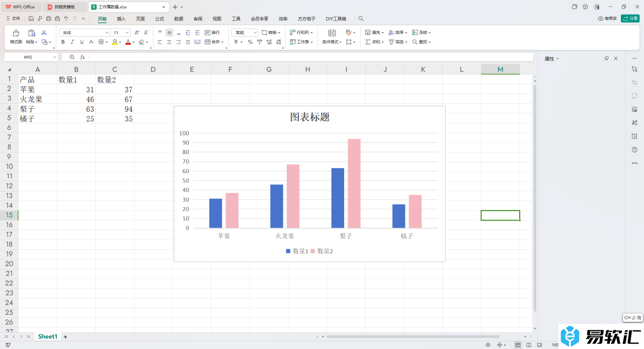The image size is (644, 349).
Task: Toggle align text left
Action: 160,42
